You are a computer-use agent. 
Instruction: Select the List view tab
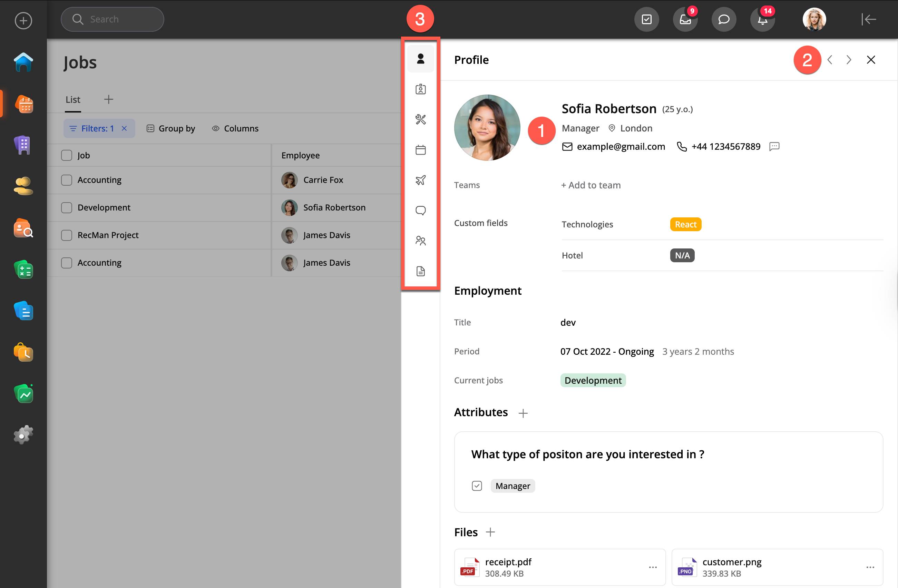(x=73, y=100)
